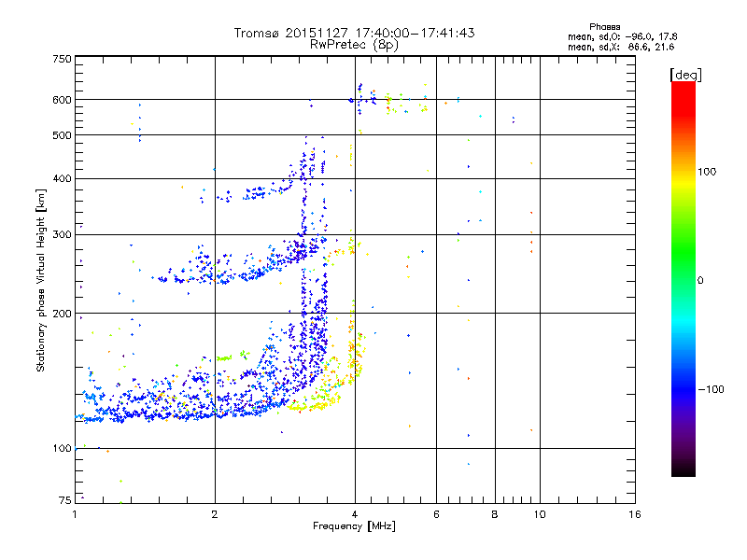This screenshot has width=747, height=560.
Task: Click the y-axis tick label '400'
Action: click(62, 179)
